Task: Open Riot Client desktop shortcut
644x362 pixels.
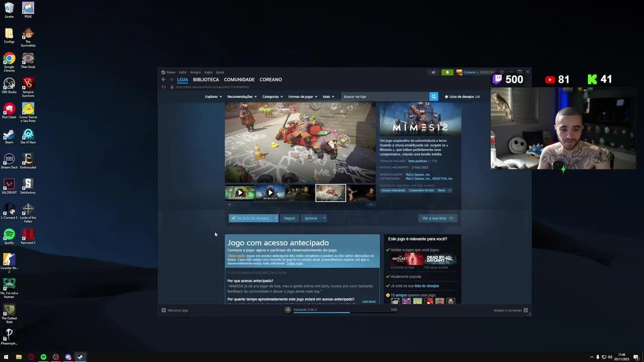Action: [9, 111]
